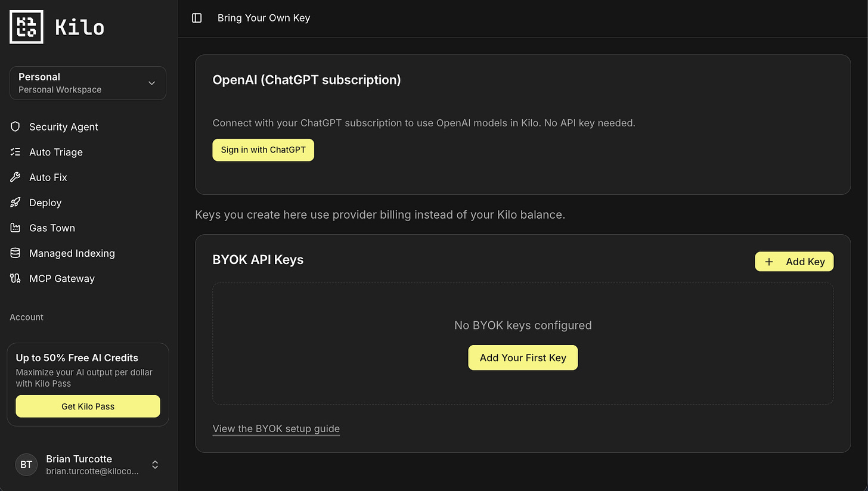
Task: Click the plus icon on Add Key
Action: point(769,262)
